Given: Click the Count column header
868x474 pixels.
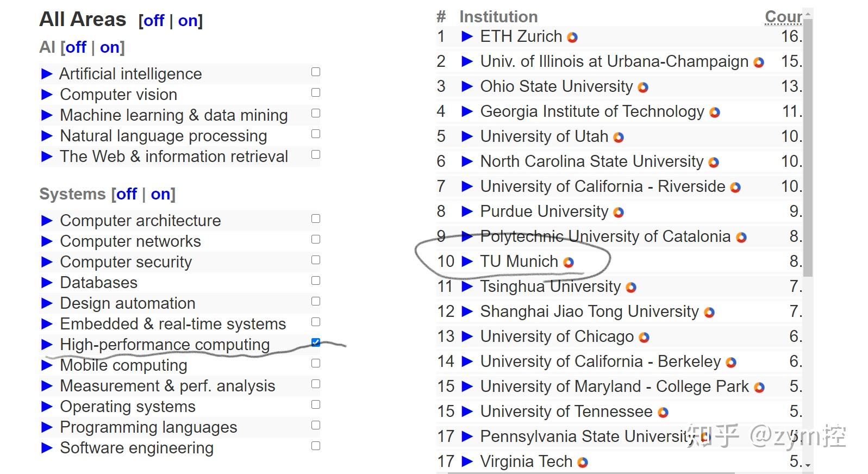Looking at the screenshot, I should (783, 17).
